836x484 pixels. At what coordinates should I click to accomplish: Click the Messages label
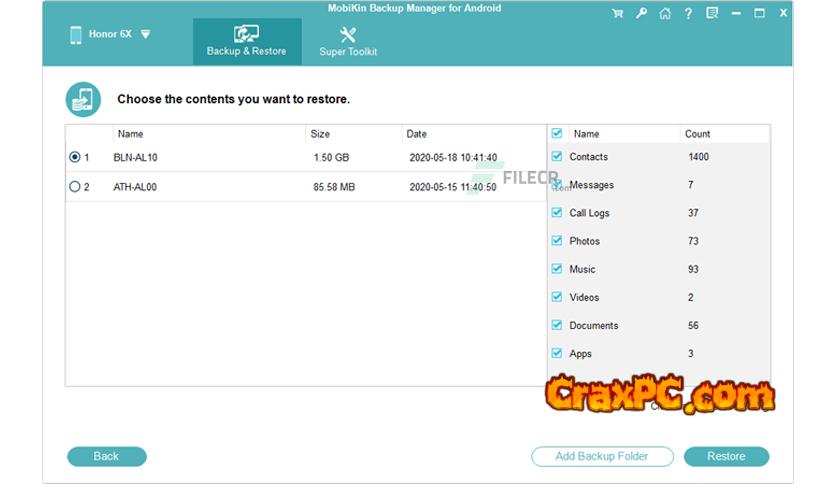[591, 185]
